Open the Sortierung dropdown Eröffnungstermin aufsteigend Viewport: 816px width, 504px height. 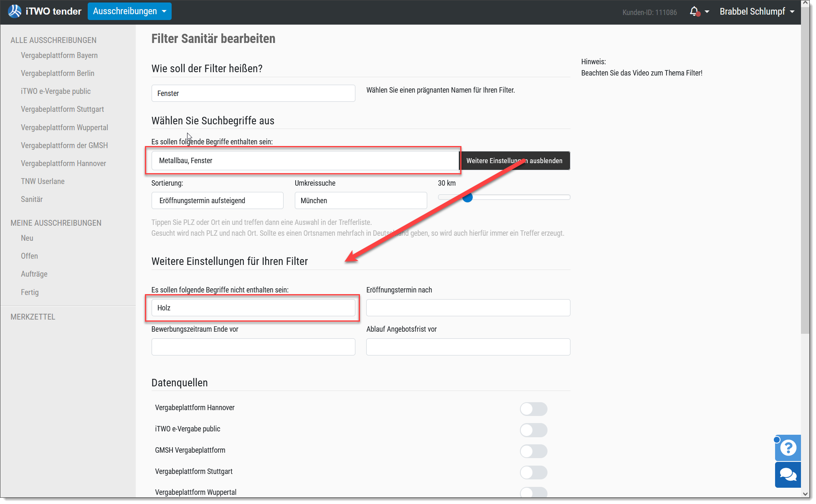217,201
